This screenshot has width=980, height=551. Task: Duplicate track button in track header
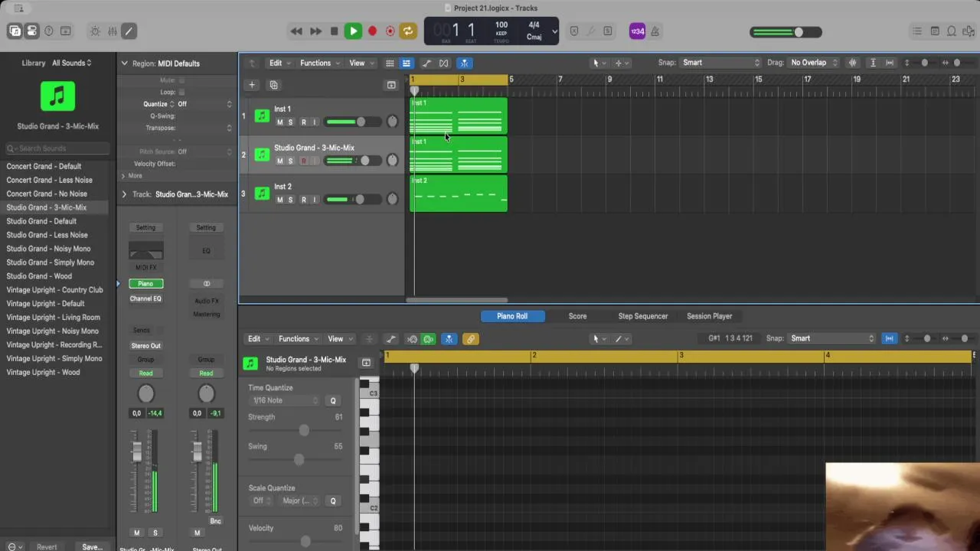coord(273,85)
